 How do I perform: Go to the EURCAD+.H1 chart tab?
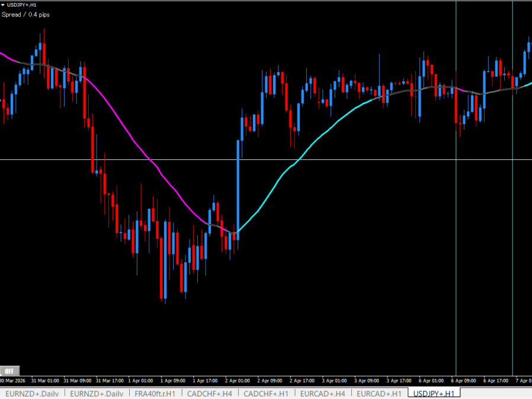pos(379,393)
